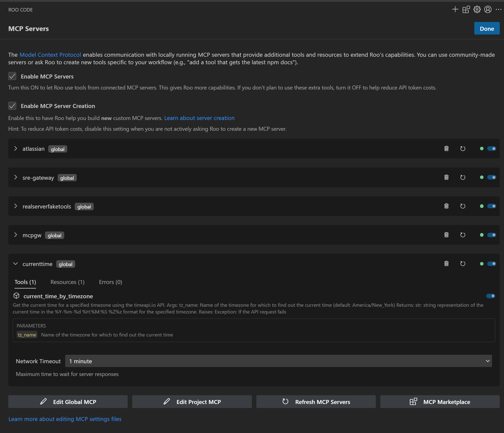Open the Network Timeout dropdown
The width and height of the screenshot is (504, 433).
[x=278, y=361]
